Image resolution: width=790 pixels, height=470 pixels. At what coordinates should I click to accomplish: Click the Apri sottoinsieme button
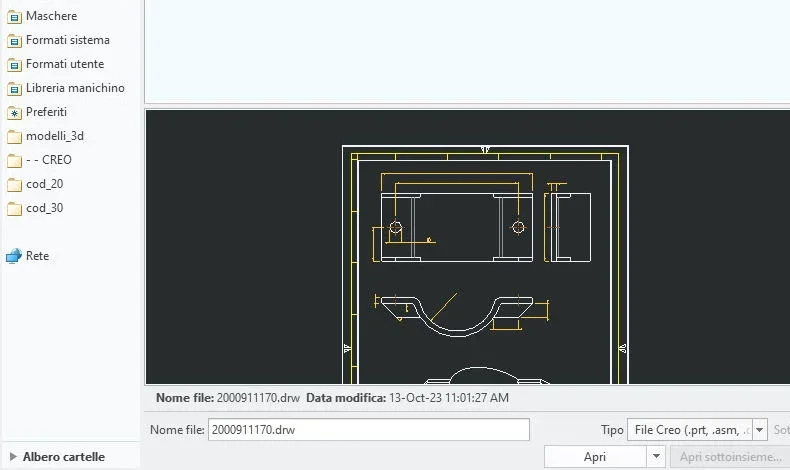pos(730,457)
